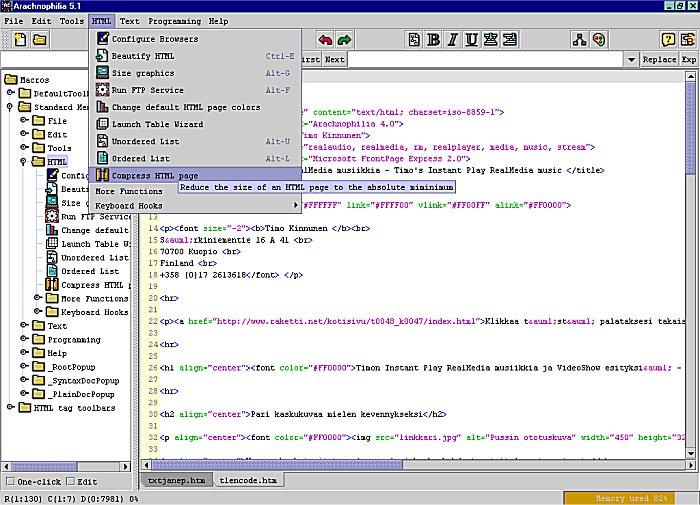Click the Exp button
This screenshot has width=700, height=505.
tap(689, 59)
